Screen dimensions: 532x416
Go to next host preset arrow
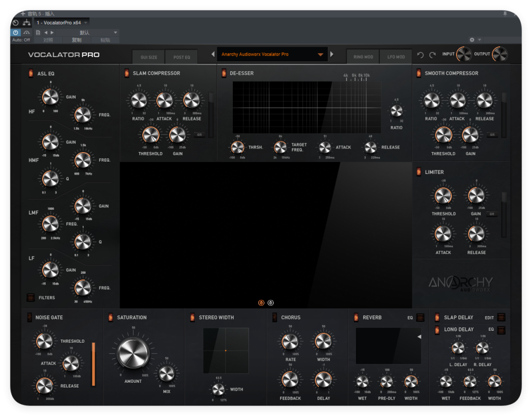52,33
